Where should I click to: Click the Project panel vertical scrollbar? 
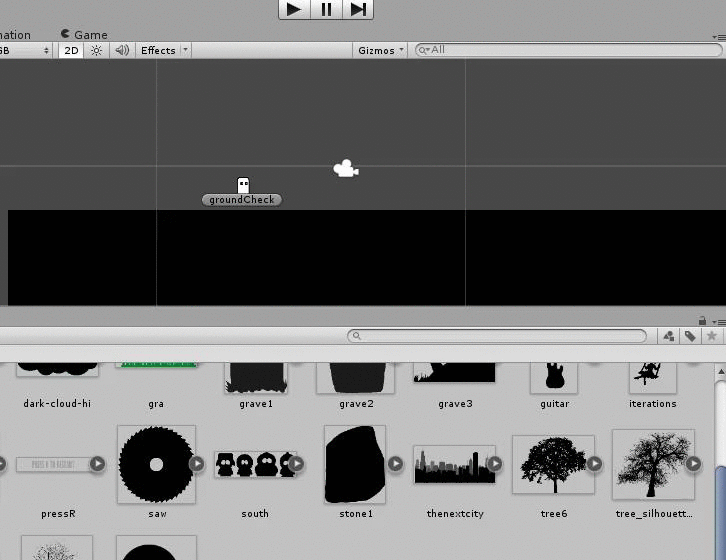pyautogui.click(x=720, y=513)
